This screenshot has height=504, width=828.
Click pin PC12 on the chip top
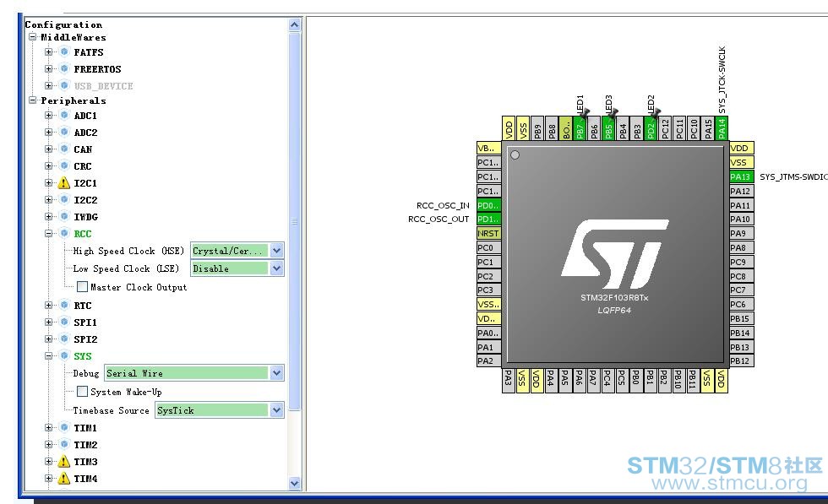click(665, 128)
